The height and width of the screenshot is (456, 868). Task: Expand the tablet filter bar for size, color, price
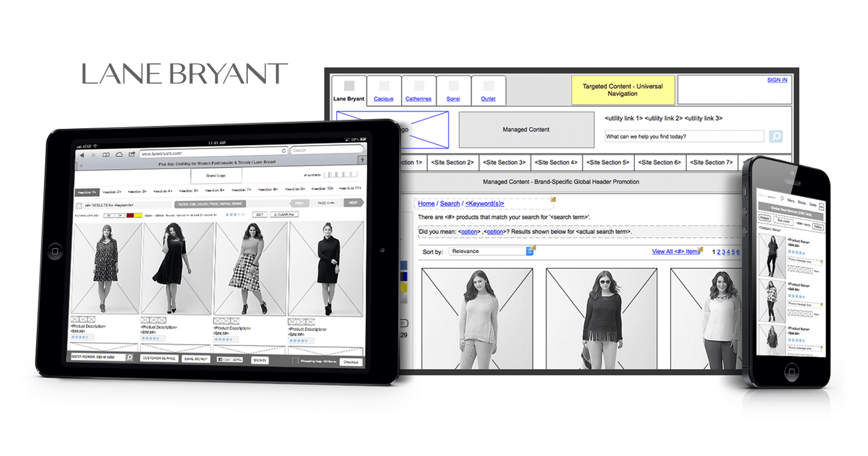210,204
